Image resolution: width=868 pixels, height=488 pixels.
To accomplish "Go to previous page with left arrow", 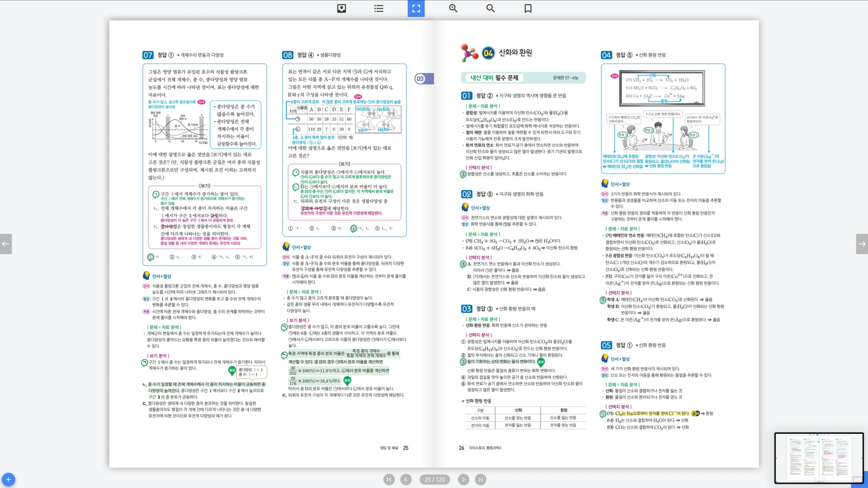I will (x=6, y=244).
